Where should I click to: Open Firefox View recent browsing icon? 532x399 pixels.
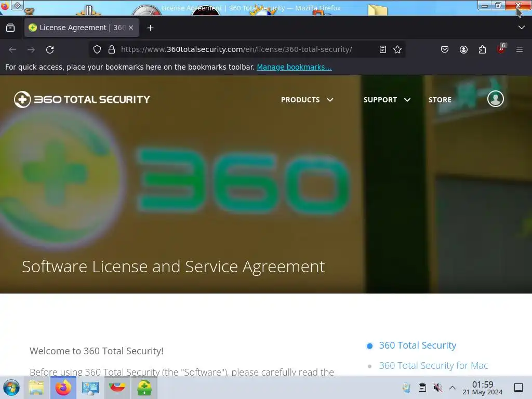10,28
